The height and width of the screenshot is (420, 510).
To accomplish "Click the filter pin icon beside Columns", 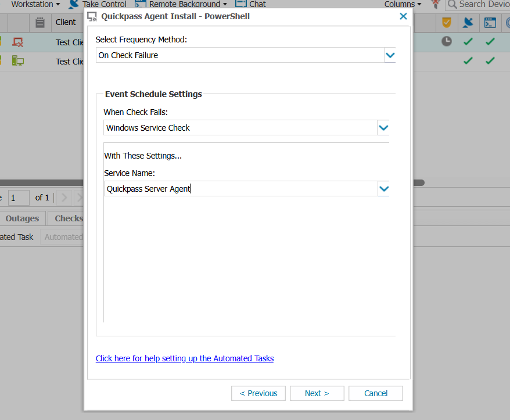I will 435,4.
